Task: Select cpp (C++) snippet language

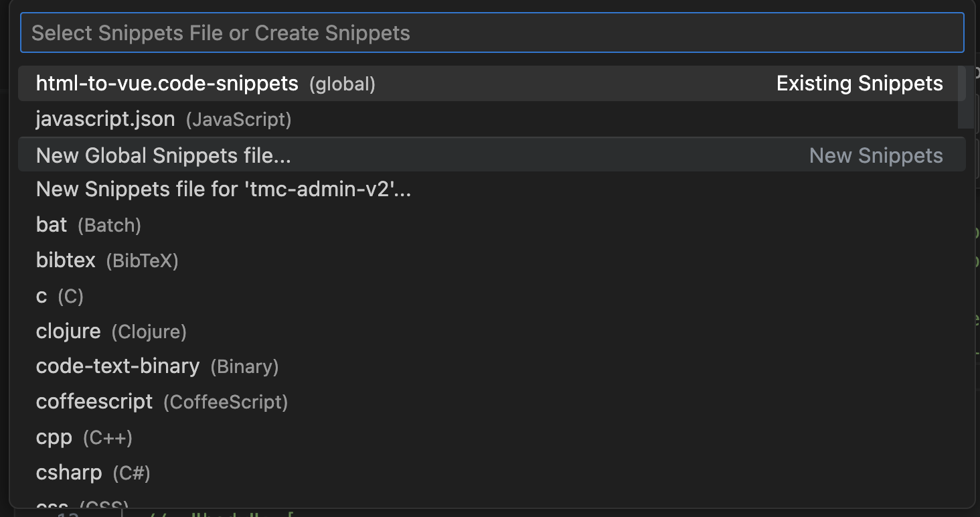Action: pyautogui.click(x=492, y=437)
